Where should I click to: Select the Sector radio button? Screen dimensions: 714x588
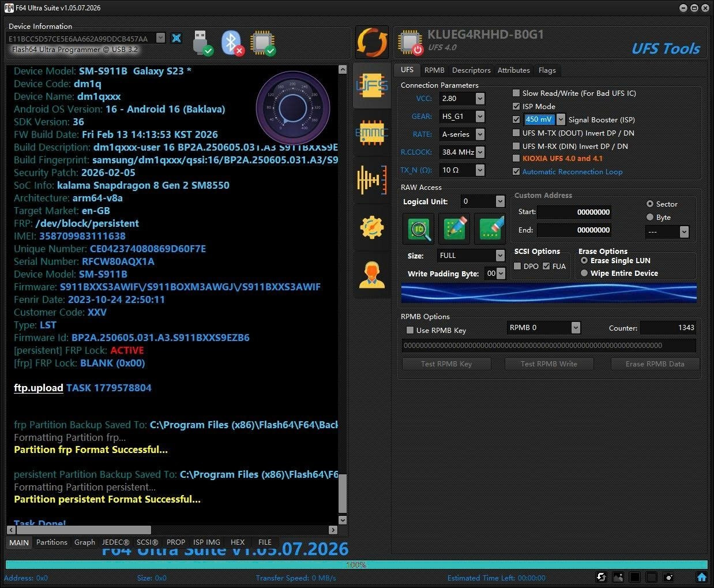(650, 204)
